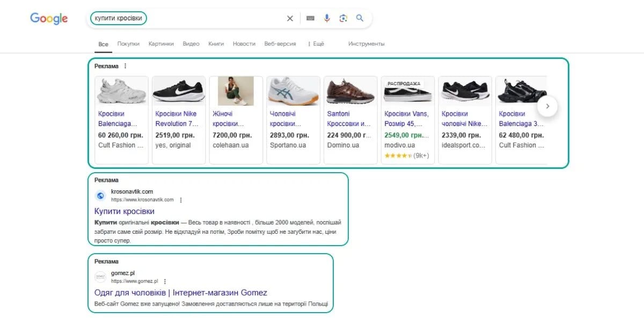This screenshot has height=318, width=644.
Task: Click the three-dot icon beside www.gomez.pl
Action: click(165, 282)
